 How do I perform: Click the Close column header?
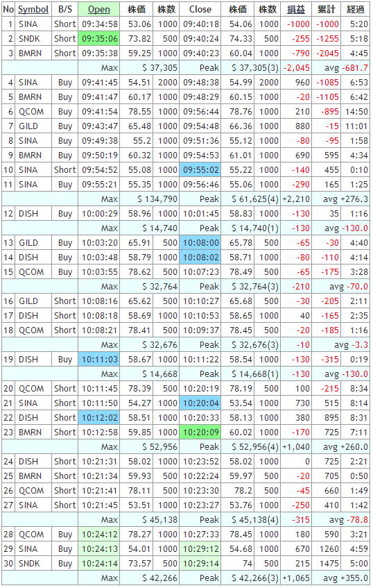click(200, 10)
